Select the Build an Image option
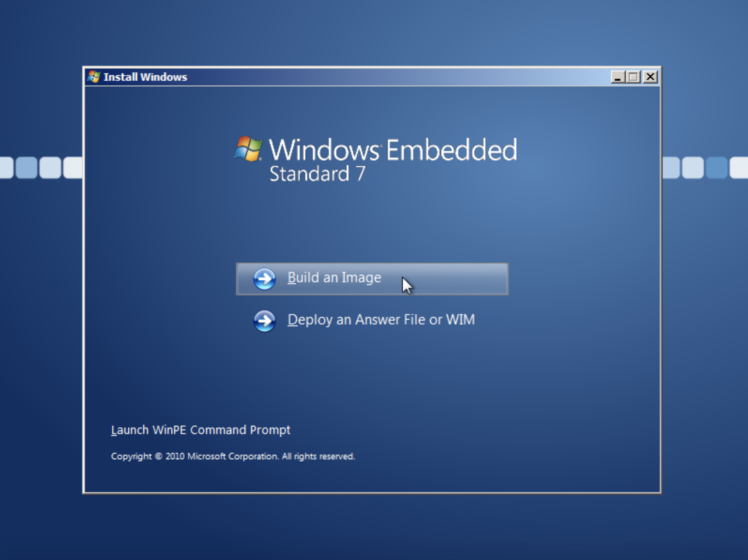The height and width of the screenshot is (560, 748). (334, 278)
